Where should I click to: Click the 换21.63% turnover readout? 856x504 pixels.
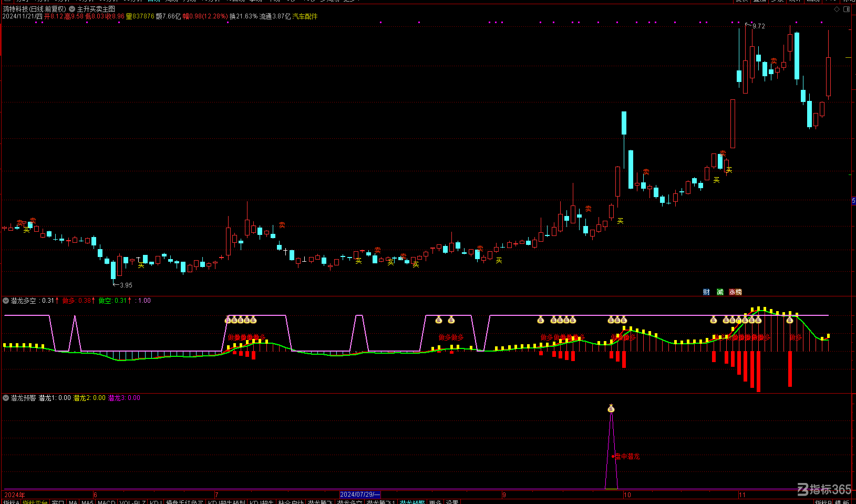coord(244,16)
